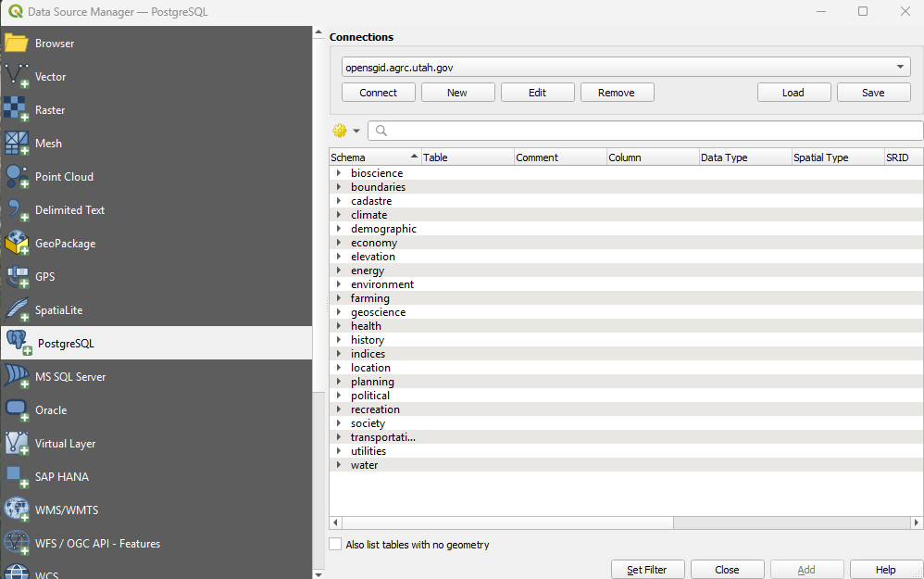Select the economy schema row
The image size is (924, 579).
pos(626,243)
